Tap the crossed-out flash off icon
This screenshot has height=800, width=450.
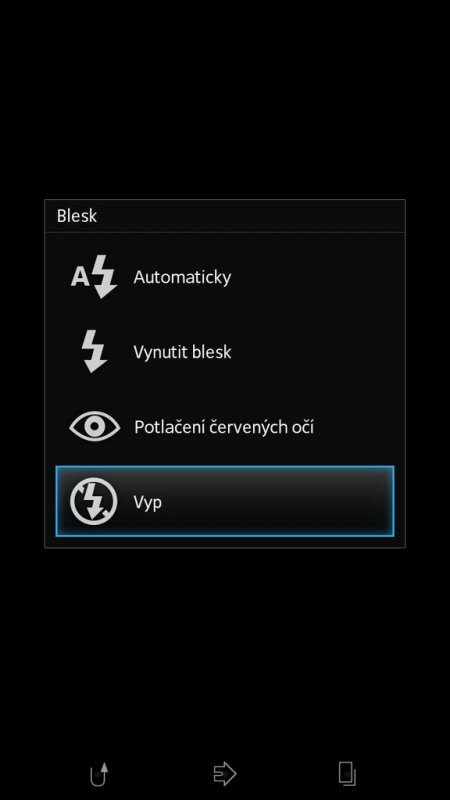94,502
